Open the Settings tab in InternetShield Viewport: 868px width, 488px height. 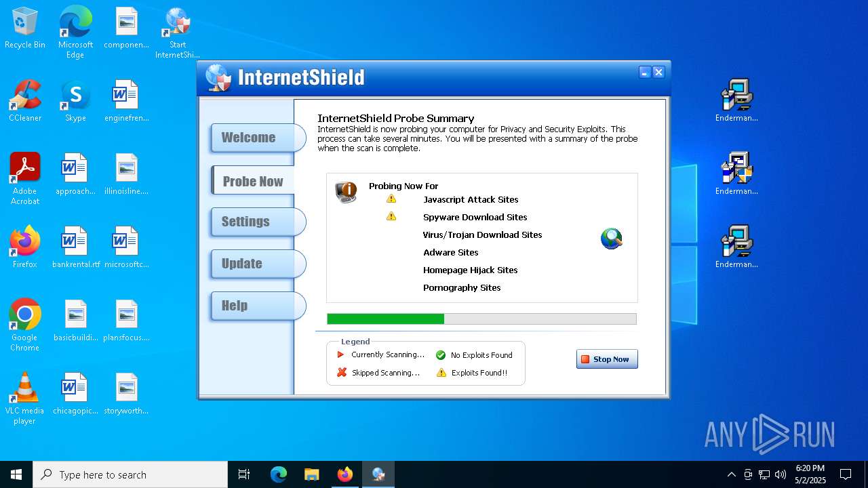click(258, 222)
